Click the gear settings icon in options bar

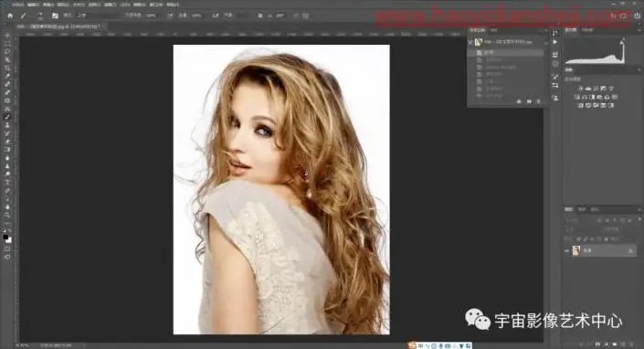[260, 16]
